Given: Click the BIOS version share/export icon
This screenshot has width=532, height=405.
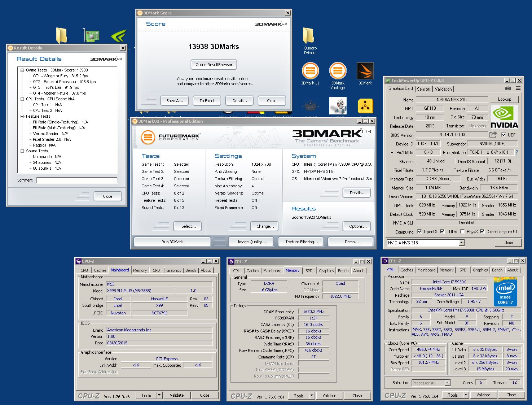Looking at the screenshot, I should [x=493, y=135].
